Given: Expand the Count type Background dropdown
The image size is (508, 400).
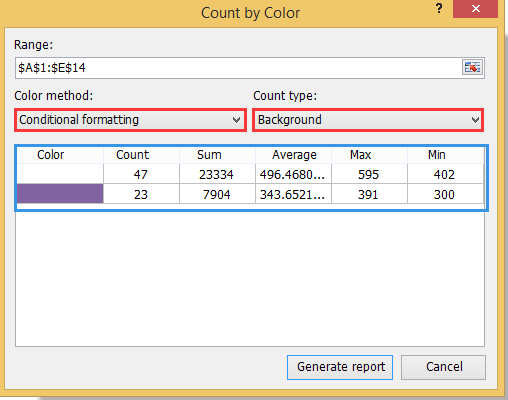Looking at the screenshot, I should (x=368, y=120).
